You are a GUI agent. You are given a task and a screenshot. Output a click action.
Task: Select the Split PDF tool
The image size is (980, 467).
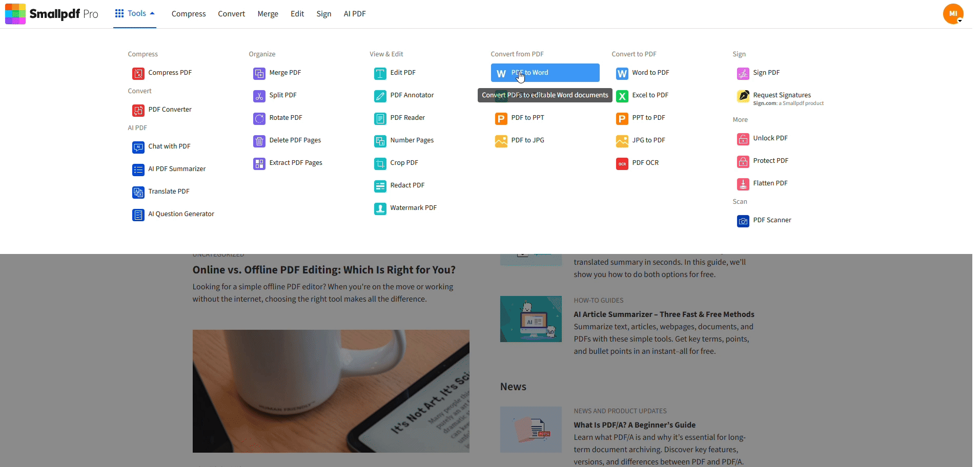[x=283, y=95]
